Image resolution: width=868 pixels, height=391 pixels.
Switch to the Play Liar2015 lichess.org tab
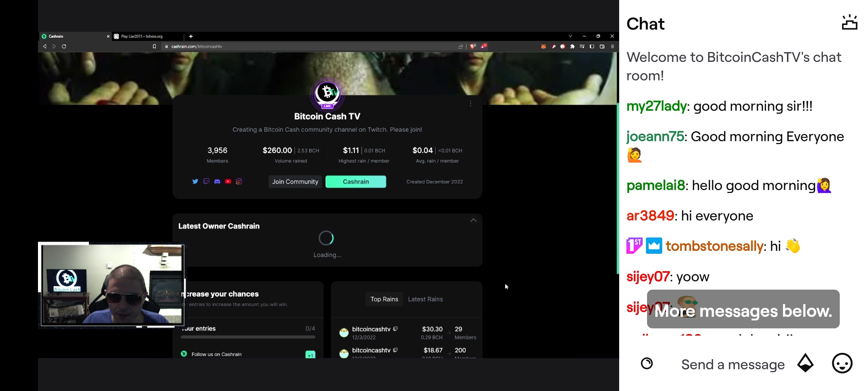point(148,36)
